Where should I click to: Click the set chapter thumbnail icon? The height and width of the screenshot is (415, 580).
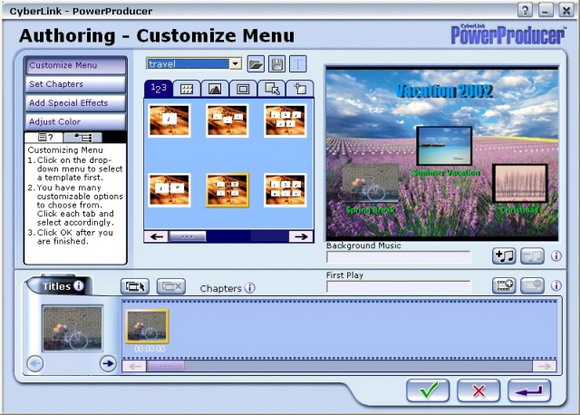[x=135, y=286]
